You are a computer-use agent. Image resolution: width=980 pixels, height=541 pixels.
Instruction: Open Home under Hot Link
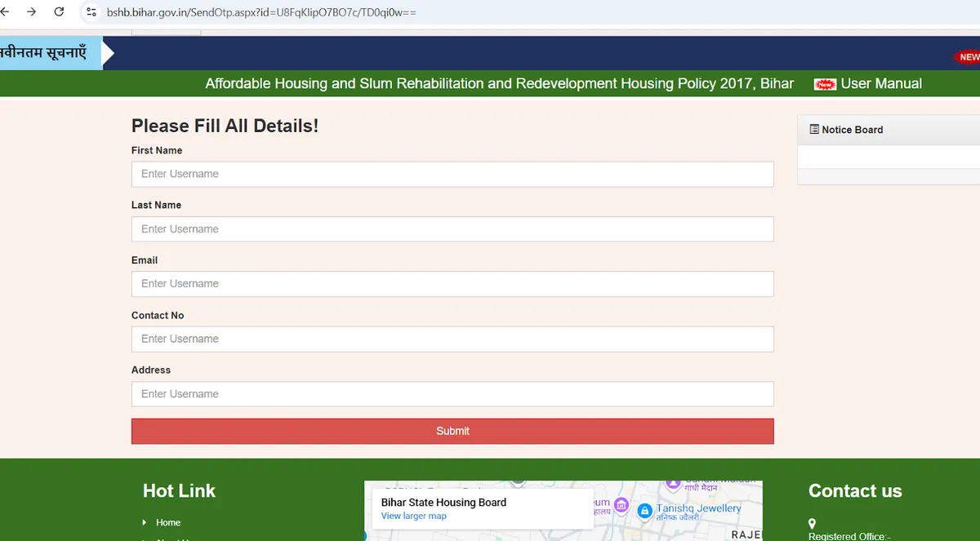[x=168, y=522]
